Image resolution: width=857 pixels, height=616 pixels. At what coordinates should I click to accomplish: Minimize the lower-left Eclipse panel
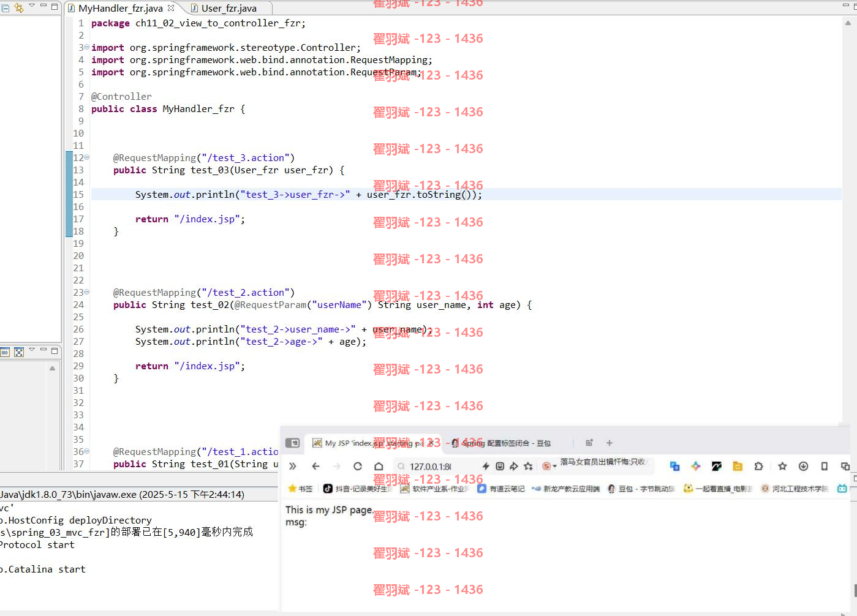(43, 350)
